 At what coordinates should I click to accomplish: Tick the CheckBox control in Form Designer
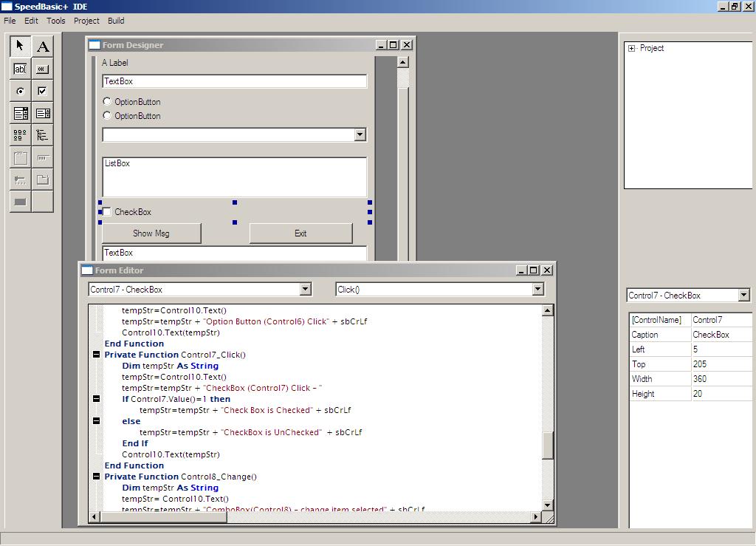tap(107, 212)
